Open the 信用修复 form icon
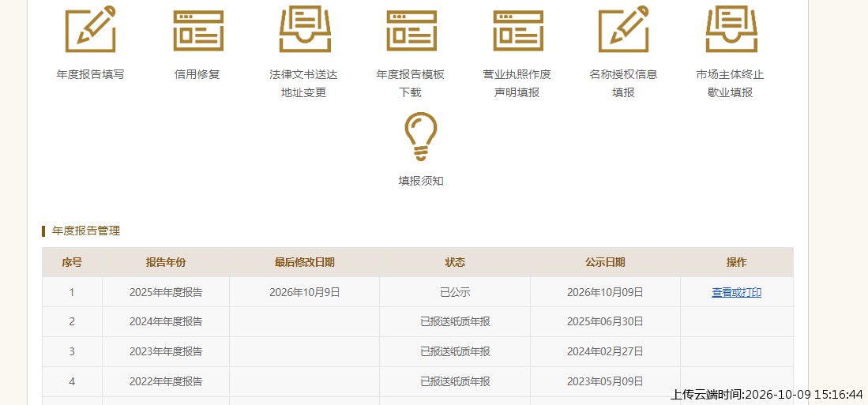This screenshot has height=405, width=868. [197, 31]
